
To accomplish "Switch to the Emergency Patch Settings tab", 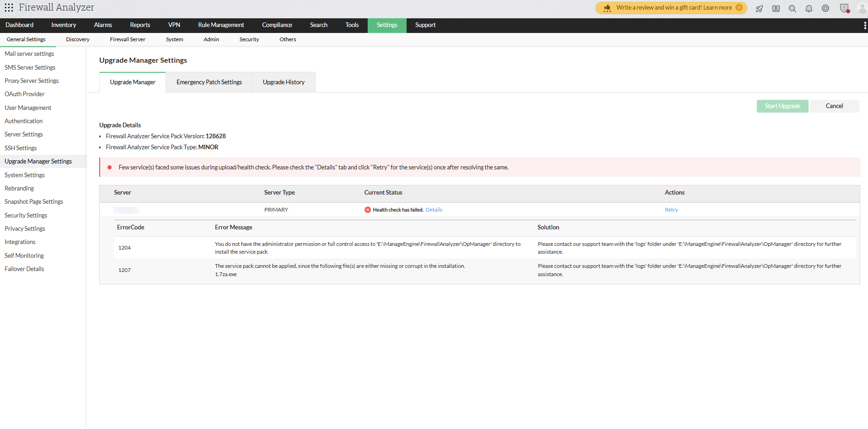I will pos(209,82).
